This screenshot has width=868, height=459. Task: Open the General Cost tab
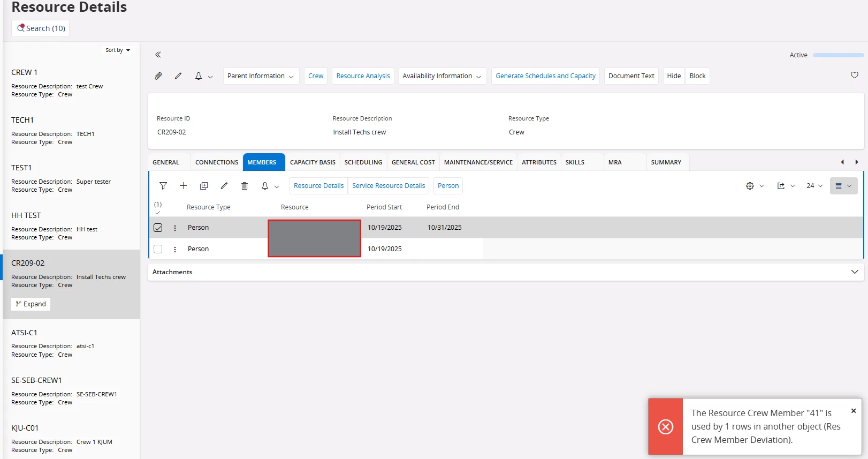pos(413,162)
